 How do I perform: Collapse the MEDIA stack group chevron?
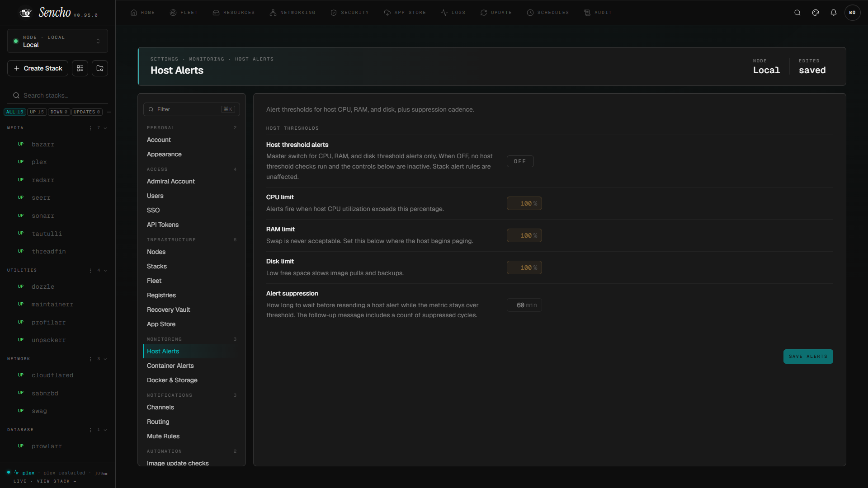point(105,128)
